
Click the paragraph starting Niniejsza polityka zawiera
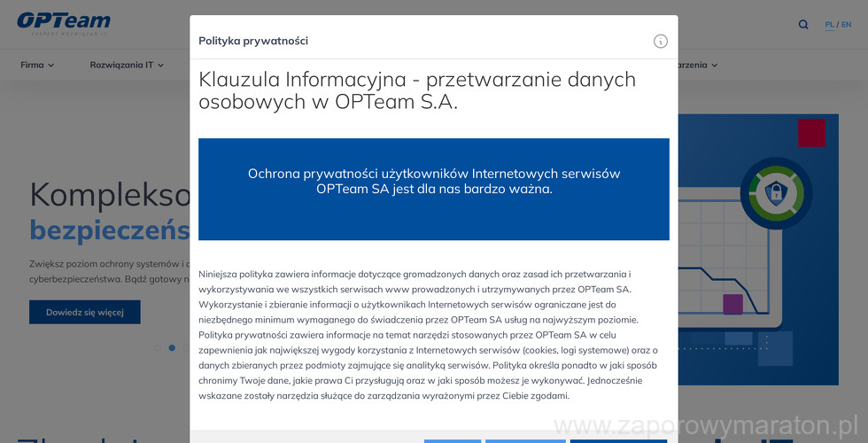click(x=428, y=335)
